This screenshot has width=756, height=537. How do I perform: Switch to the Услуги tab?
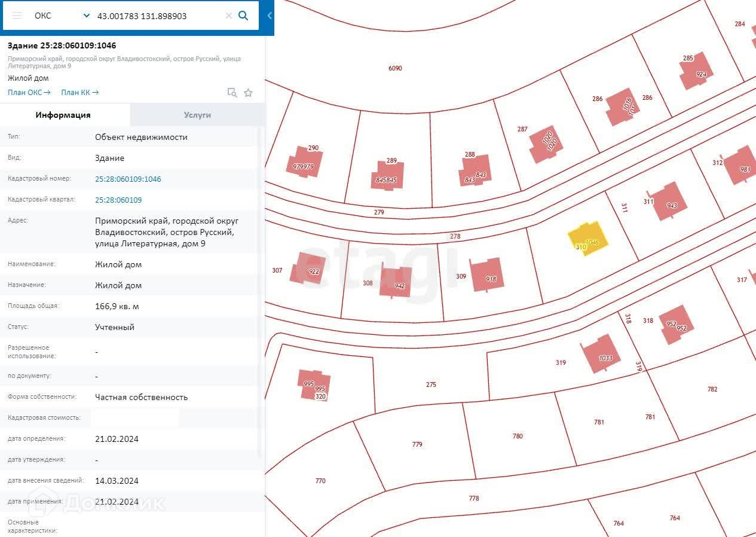[197, 115]
